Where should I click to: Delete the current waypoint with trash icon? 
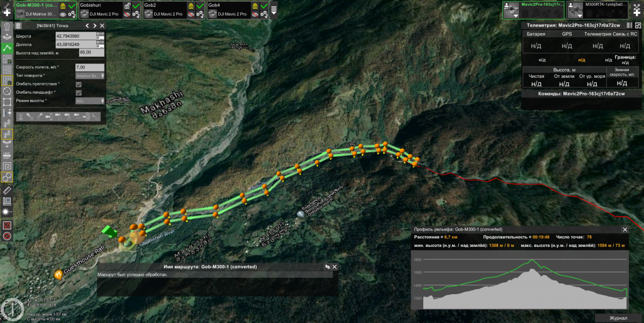[18, 26]
